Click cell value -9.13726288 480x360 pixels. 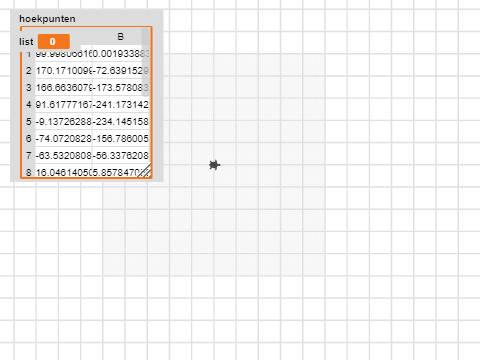click(x=64, y=122)
